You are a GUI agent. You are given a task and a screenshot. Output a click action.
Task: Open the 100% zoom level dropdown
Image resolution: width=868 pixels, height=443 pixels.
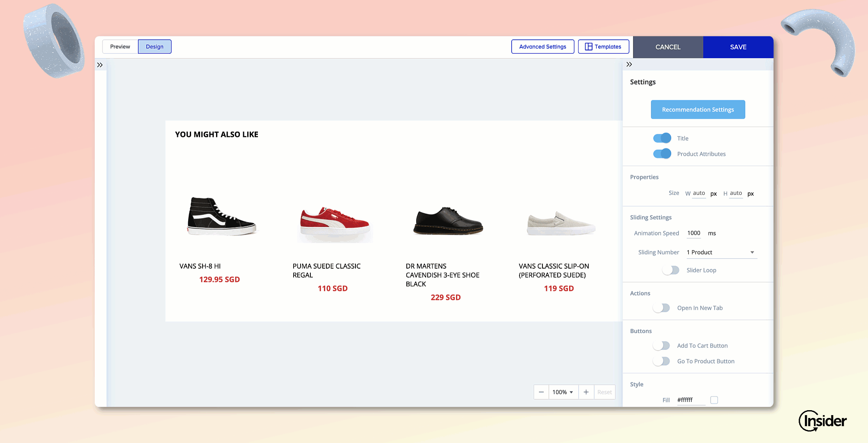[x=563, y=392]
